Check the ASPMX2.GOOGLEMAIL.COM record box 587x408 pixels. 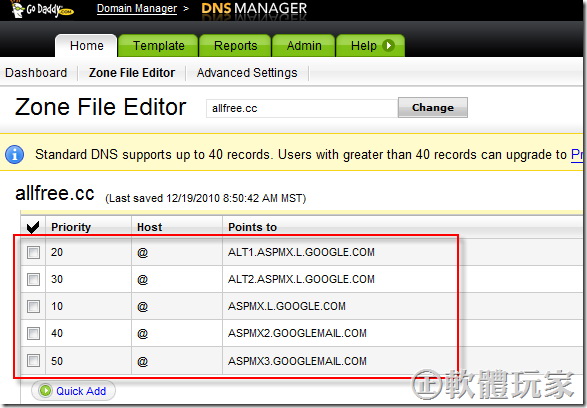33,333
